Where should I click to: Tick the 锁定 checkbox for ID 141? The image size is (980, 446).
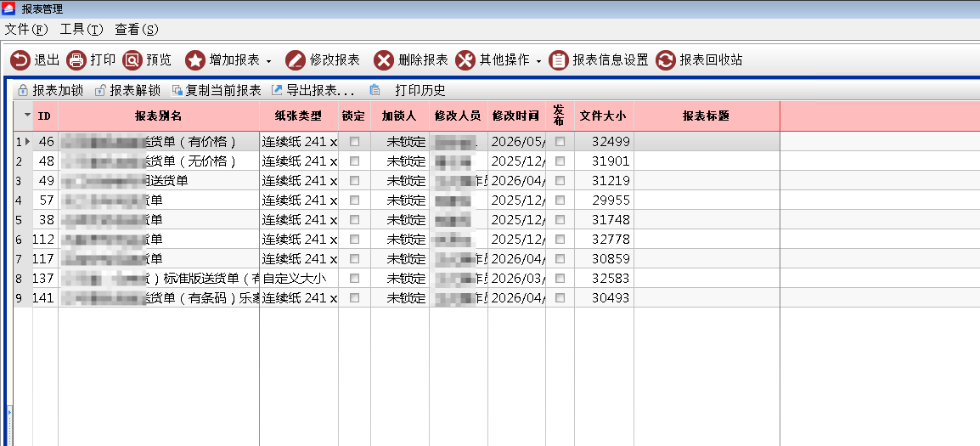[354, 297]
